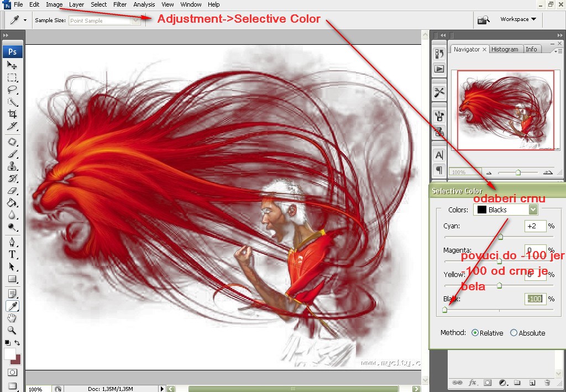Swap foreground and background colors

point(17,343)
